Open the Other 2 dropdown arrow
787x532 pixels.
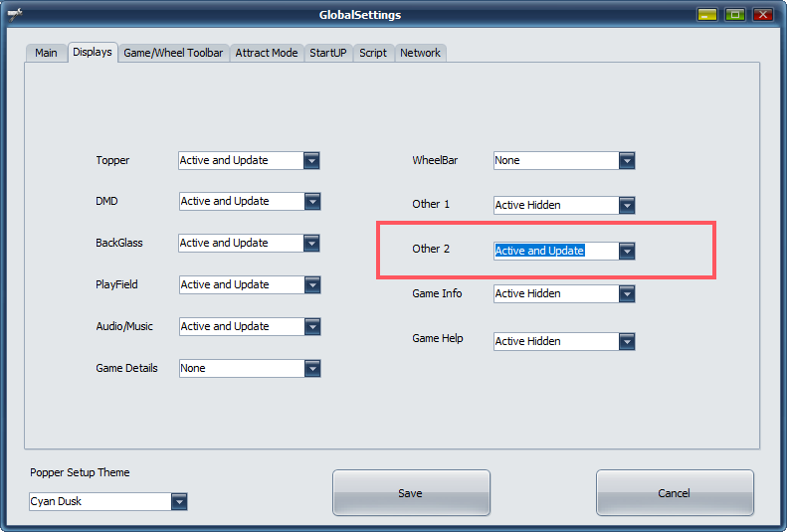[x=626, y=252]
